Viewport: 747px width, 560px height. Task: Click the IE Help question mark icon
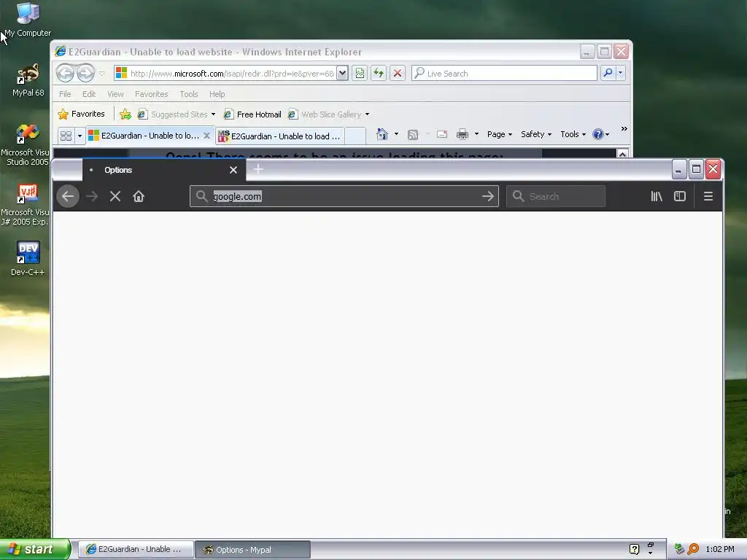coord(598,134)
